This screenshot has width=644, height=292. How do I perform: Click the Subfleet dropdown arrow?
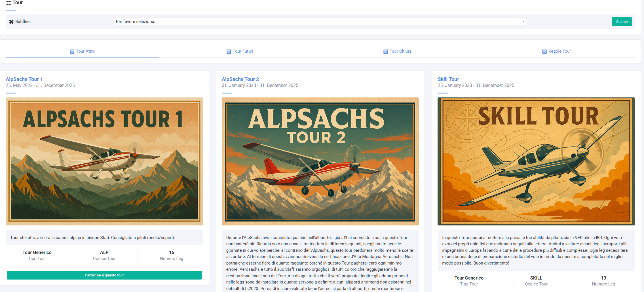click(x=523, y=22)
